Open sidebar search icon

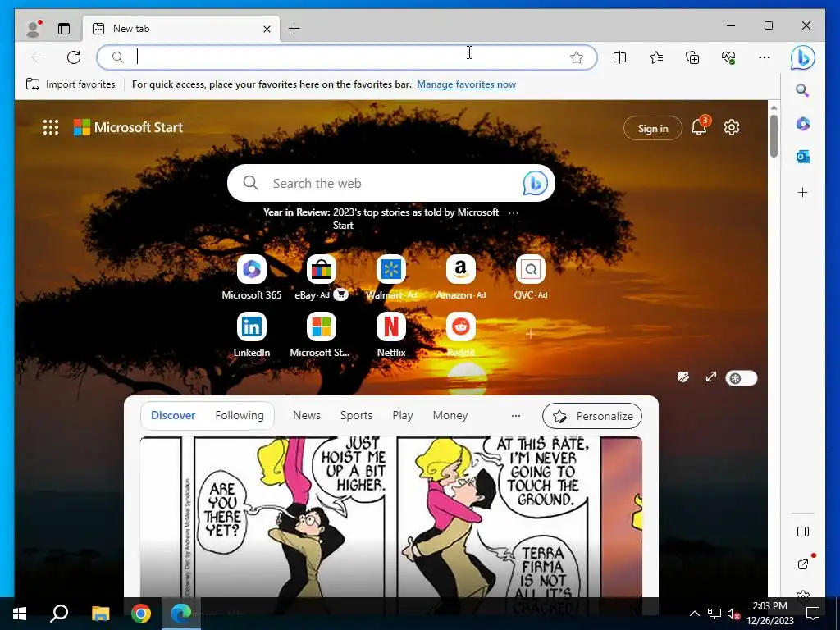point(802,90)
